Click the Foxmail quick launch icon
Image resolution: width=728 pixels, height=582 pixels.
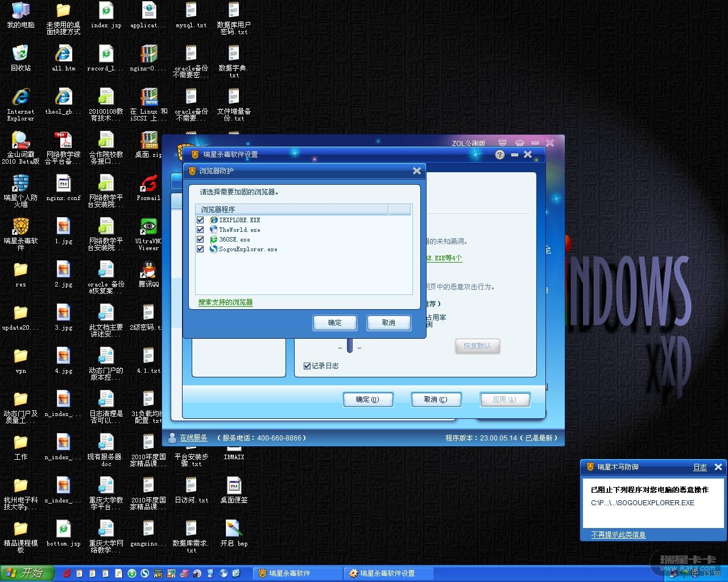(x=67, y=573)
